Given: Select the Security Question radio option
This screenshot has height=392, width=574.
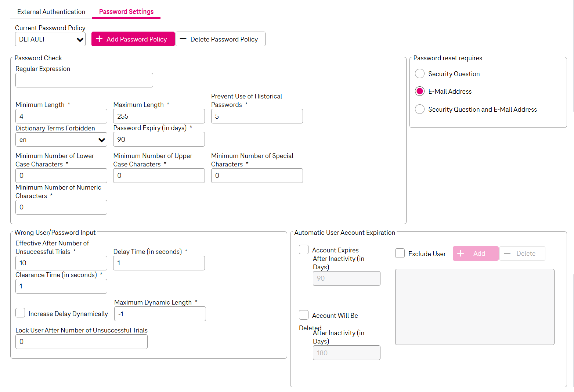Looking at the screenshot, I should 420,74.
